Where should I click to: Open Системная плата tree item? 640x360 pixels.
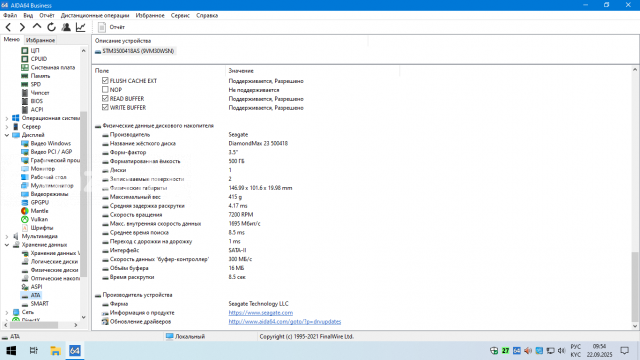coord(53,67)
